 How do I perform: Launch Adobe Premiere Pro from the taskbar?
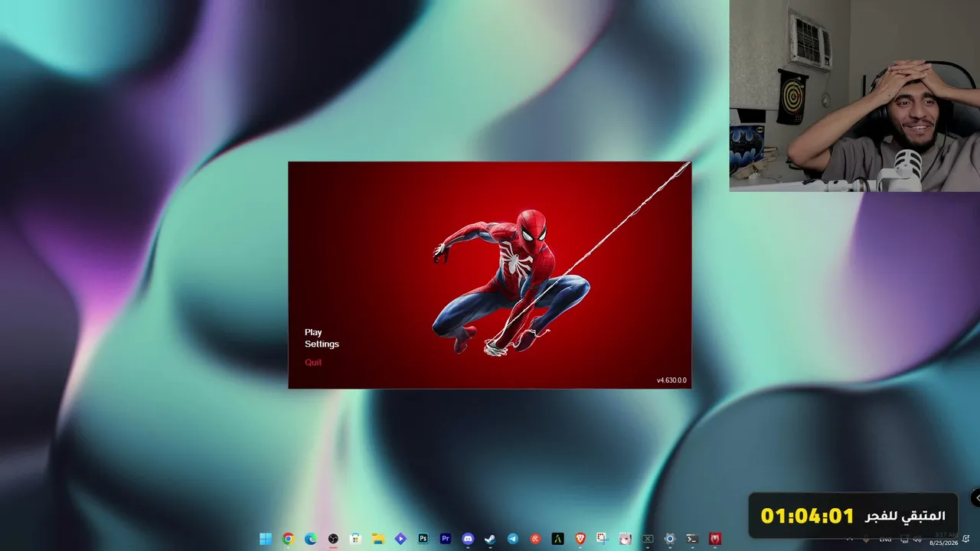coord(446,539)
